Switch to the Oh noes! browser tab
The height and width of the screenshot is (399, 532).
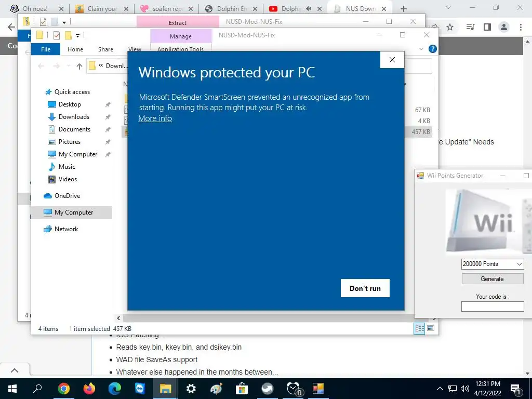pos(36,9)
